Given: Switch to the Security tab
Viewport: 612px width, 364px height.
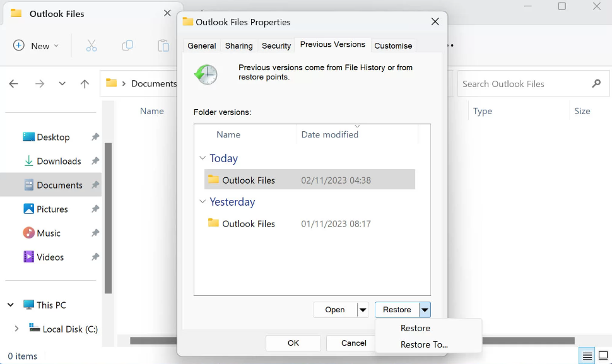Looking at the screenshot, I should (276, 45).
